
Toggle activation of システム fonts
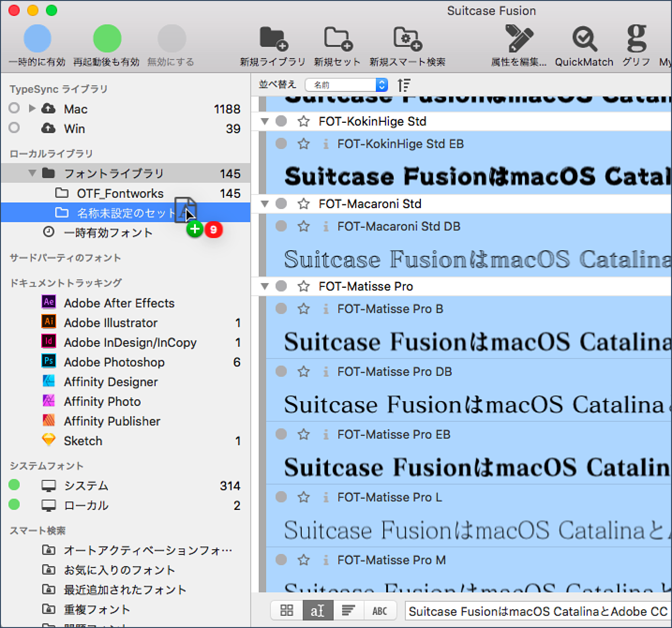pos(15,485)
